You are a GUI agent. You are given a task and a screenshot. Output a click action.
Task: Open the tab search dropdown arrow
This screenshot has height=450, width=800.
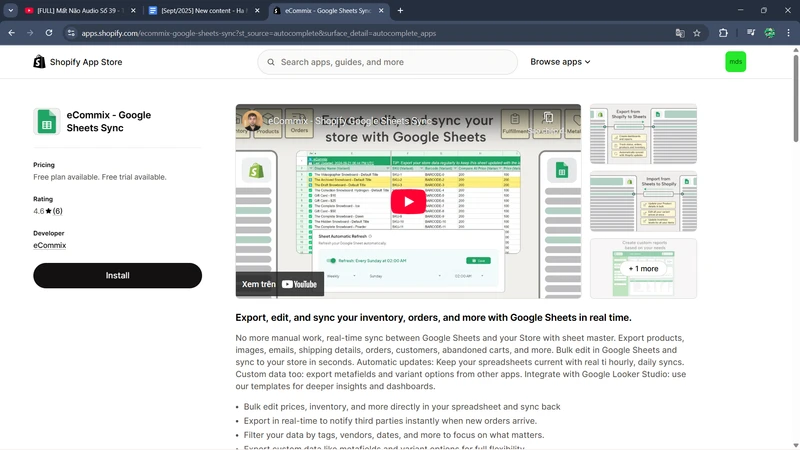pyautogui.click(x=11, y=10)
